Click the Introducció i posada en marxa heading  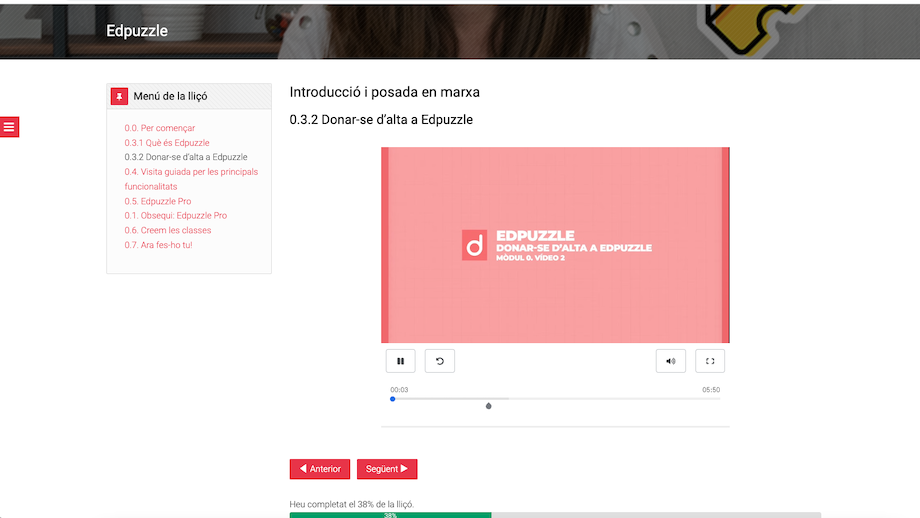coord(384,92)
